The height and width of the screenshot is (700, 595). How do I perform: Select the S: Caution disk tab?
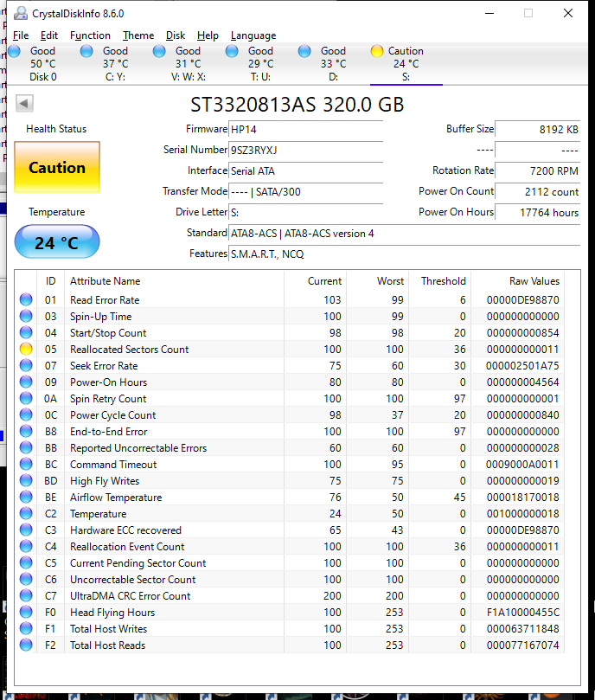[x=406, y=64]
